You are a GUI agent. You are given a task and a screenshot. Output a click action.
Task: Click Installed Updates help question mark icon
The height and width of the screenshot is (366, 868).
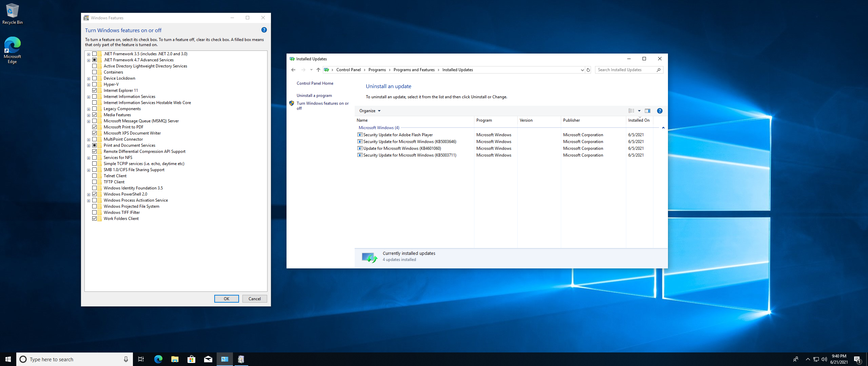click(660, 111)
